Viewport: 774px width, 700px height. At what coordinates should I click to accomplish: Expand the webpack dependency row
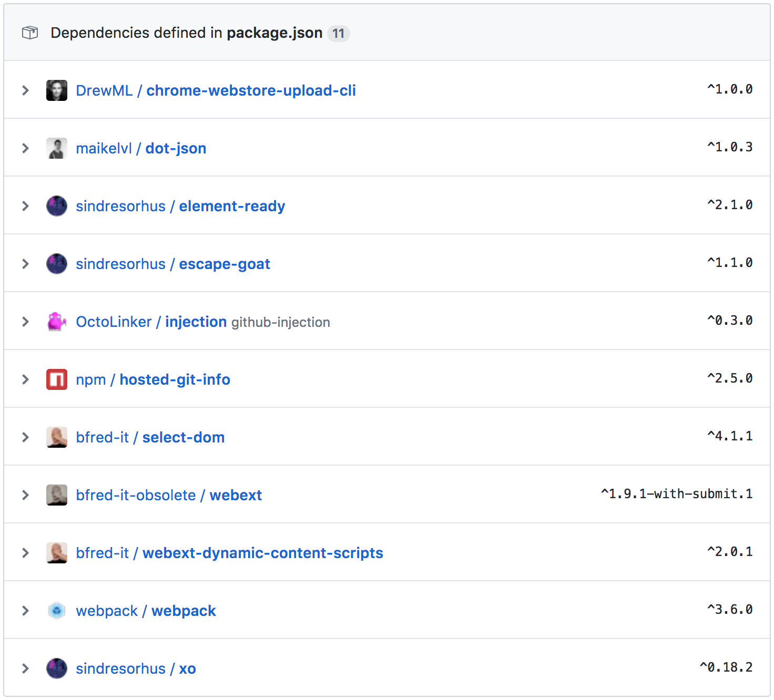coord(25,610)
